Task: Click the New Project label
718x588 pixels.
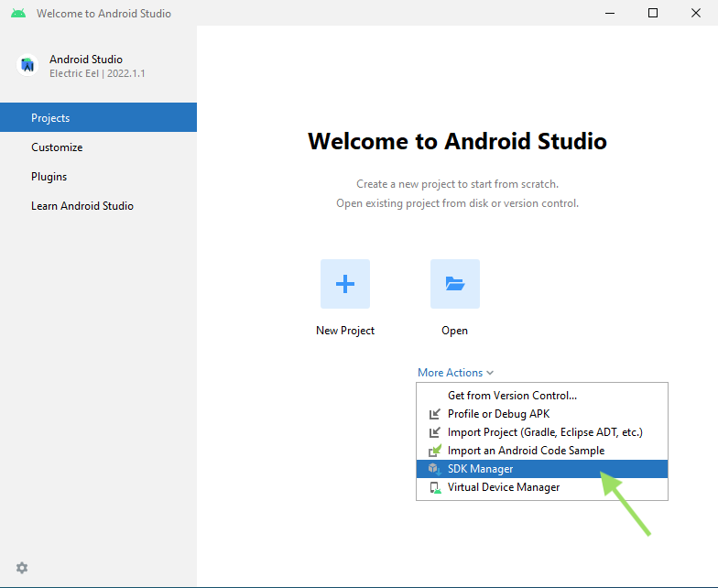Action: click(344, 331)
